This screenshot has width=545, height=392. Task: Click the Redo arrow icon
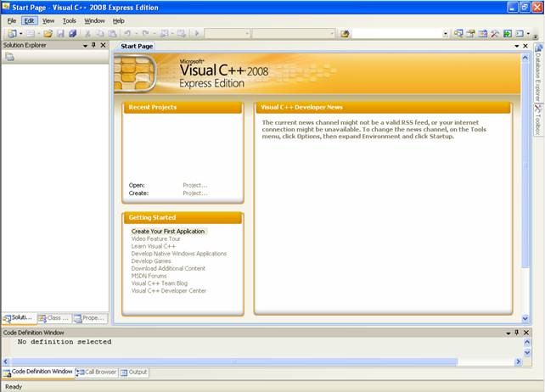click(146, 34)
